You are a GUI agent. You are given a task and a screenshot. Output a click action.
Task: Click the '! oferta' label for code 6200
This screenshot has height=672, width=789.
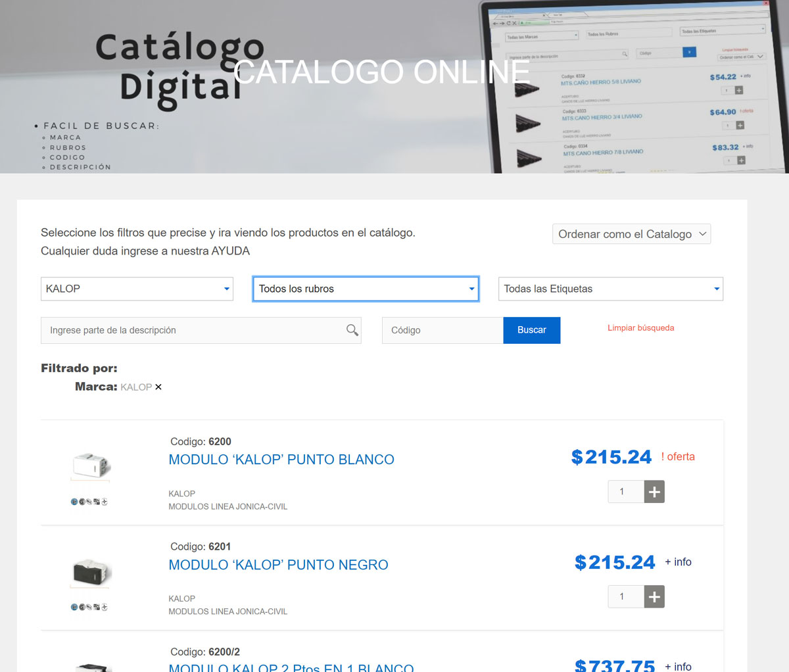(678, 457)
